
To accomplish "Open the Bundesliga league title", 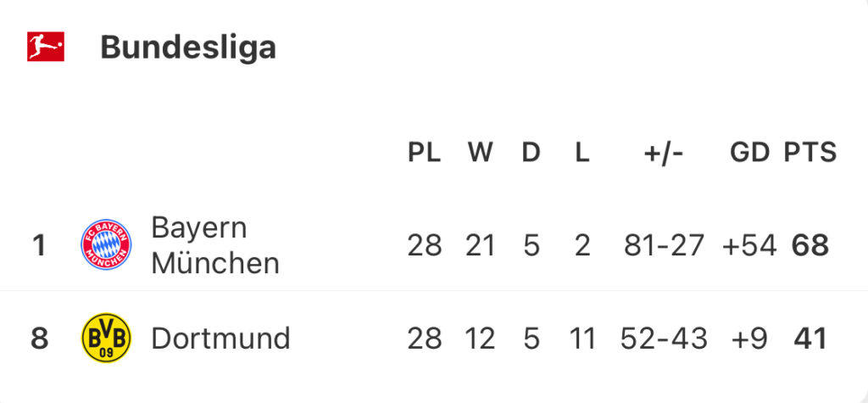I will pyautogui.click(x=188, y=48).
